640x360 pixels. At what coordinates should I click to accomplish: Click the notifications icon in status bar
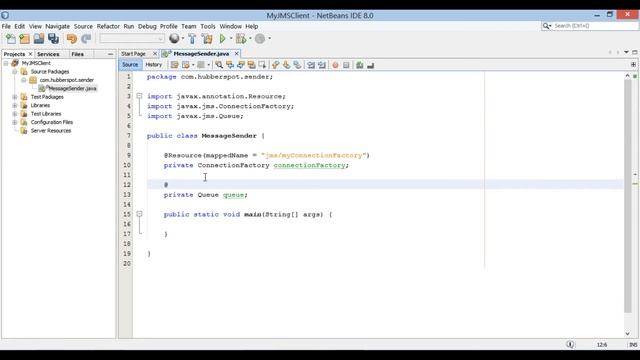[570, 345]
